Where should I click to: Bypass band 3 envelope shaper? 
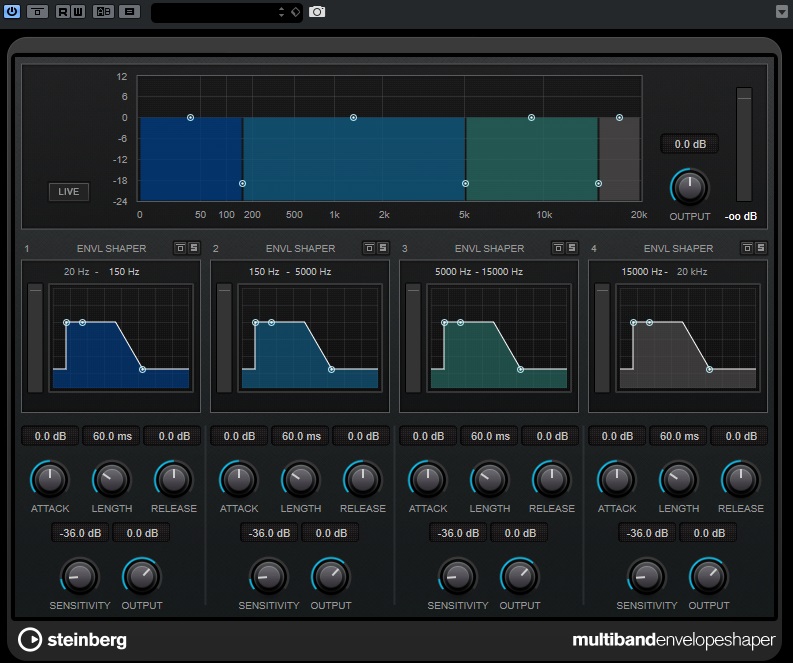coord(558,248)
